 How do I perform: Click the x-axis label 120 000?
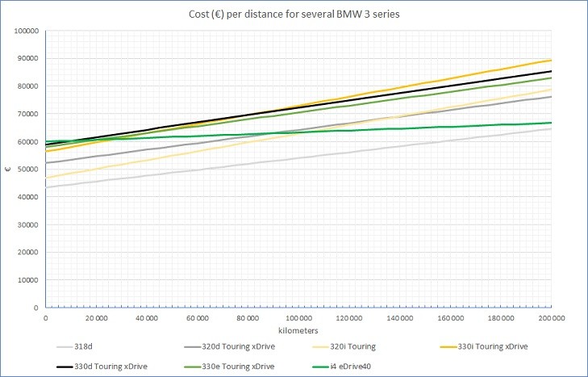[349, 318]
